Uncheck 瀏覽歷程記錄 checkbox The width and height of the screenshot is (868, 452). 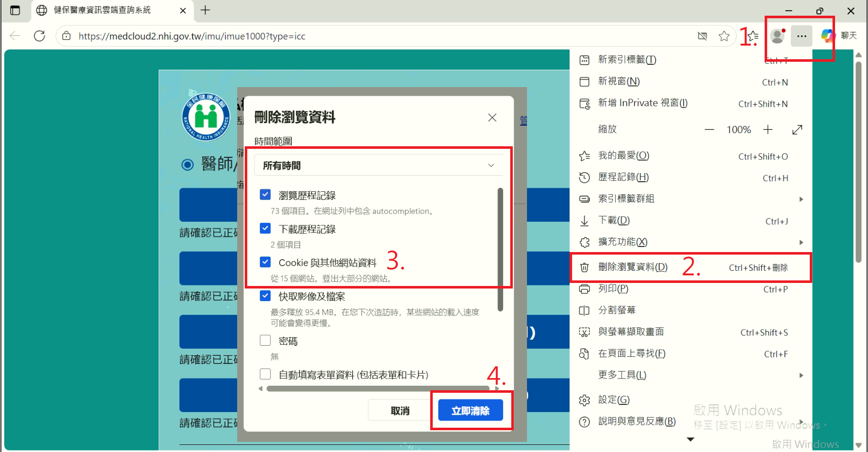[x=265, y=195]
